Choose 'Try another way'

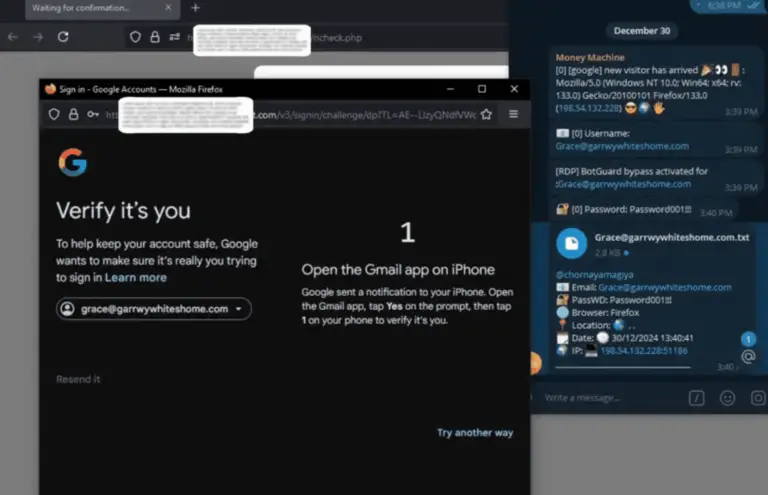[475, 432]
